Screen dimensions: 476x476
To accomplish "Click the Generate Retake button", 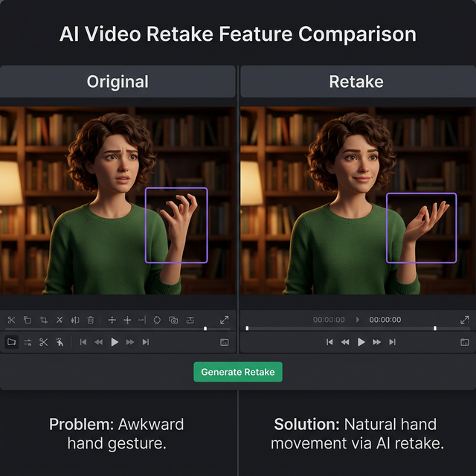I will pos(238,372).
